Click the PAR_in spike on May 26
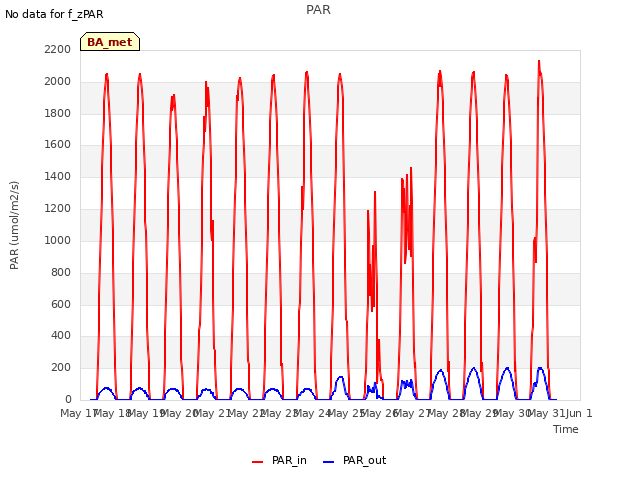This screenshot has width=640, height=480. pos(375,192)
